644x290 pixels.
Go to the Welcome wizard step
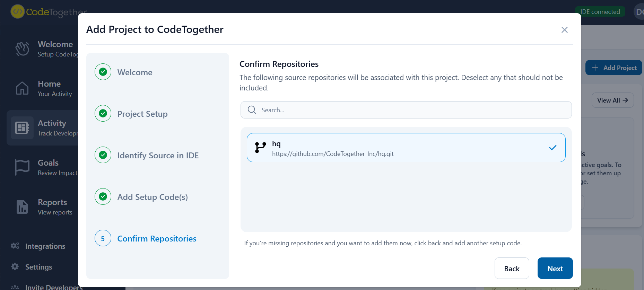point(135,72)
